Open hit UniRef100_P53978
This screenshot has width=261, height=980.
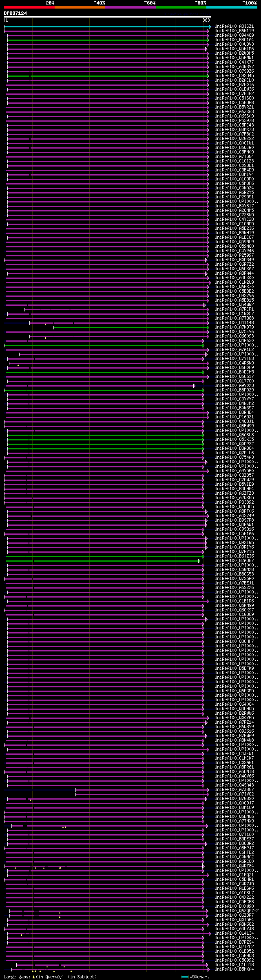[x=234, y=121]
